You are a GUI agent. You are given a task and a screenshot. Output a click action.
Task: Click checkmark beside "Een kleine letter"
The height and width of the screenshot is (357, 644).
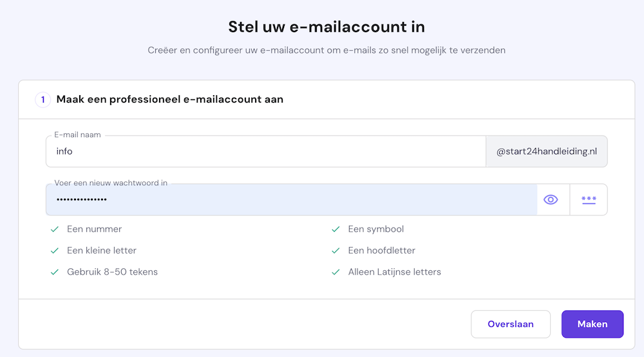(55, 250)
